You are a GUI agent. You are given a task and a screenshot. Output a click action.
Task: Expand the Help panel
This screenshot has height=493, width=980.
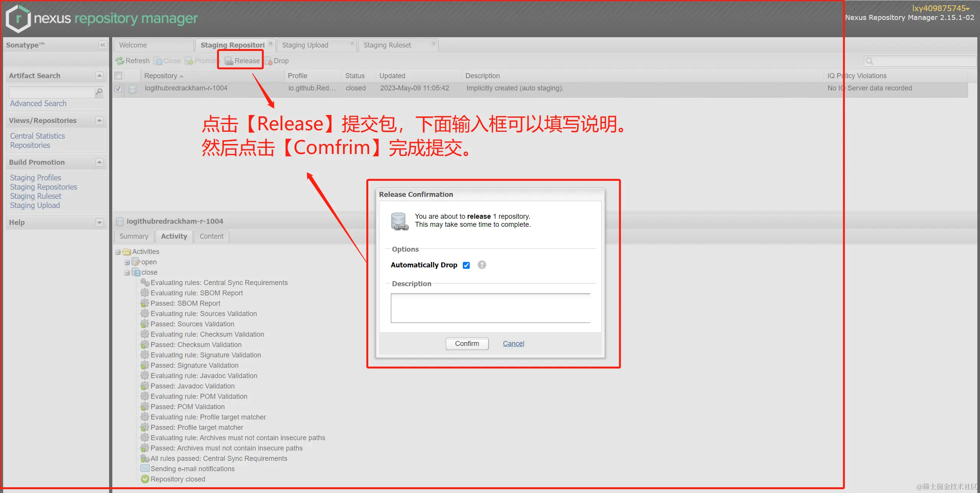(100, 222)
